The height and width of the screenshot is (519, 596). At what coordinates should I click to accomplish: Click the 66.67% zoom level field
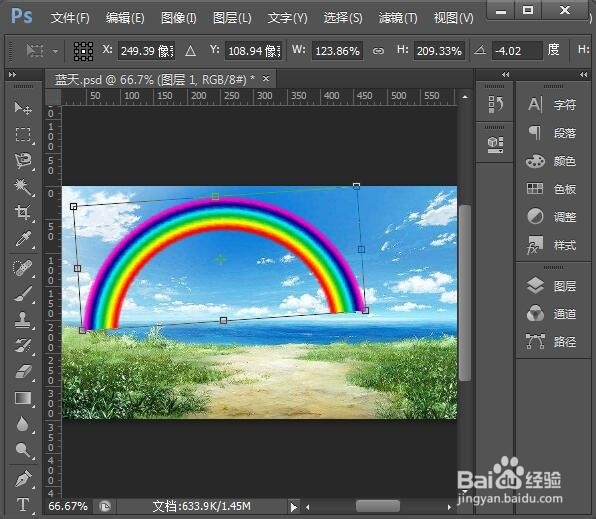coord(68,506)
